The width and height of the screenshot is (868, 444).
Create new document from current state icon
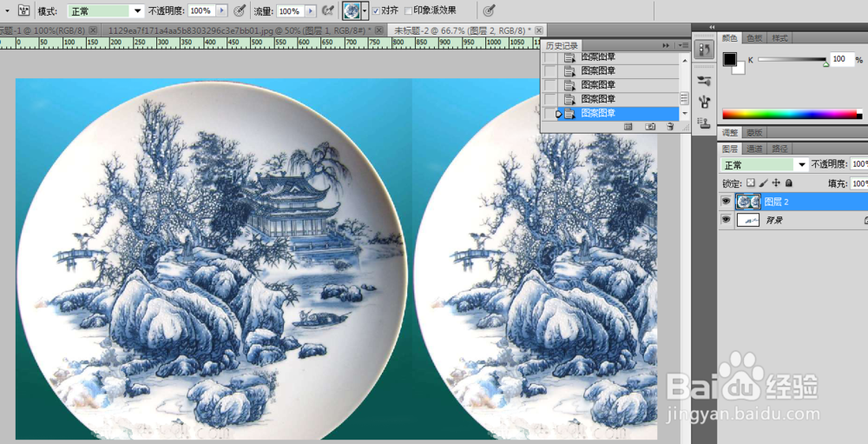click(x=628, y=127)
